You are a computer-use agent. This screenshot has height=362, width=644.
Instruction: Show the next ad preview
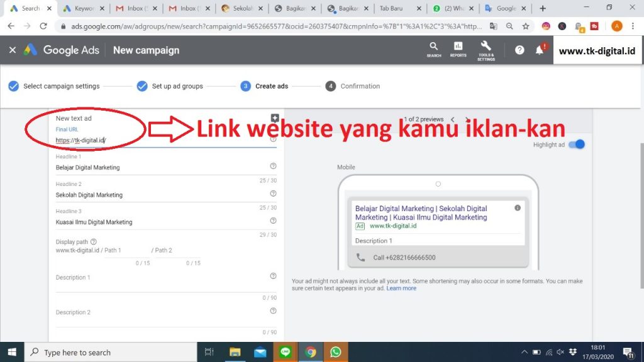467,119
